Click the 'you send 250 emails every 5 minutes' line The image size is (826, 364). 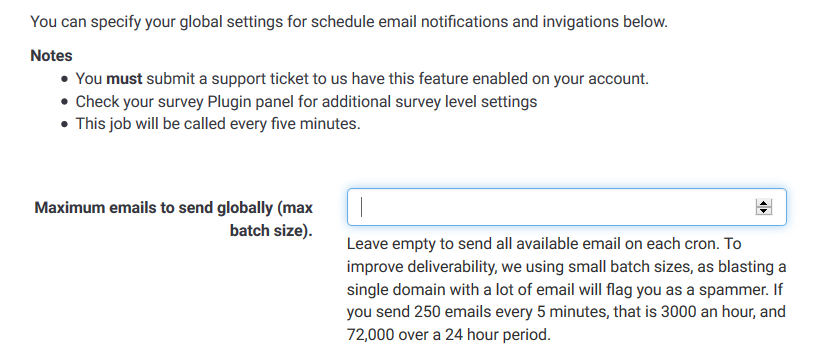point(566,312)
